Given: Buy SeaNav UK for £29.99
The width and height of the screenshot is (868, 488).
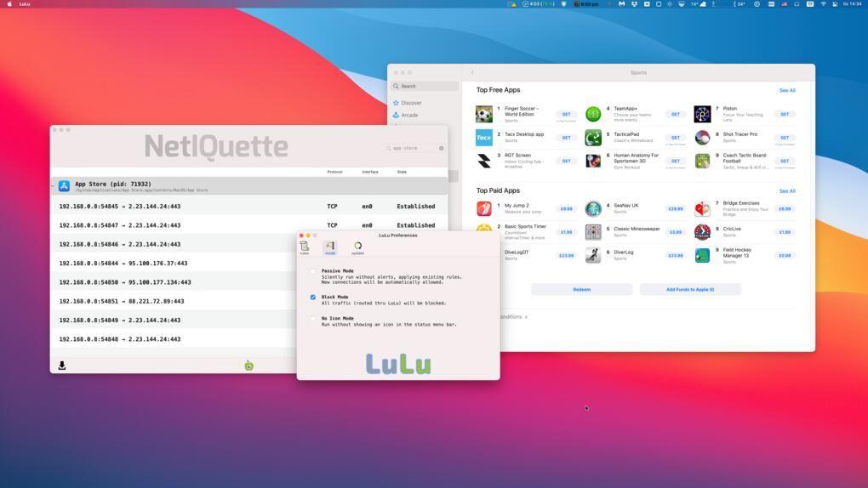Looking at the screenshot, I should click(x=675, y=208).
